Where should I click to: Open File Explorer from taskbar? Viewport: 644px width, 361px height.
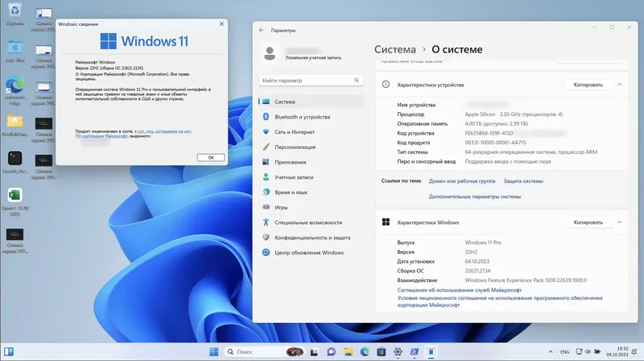coord(348,352)
